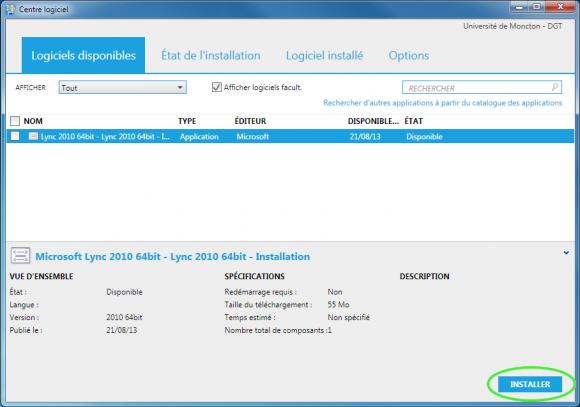Select the Lync 2010 64bit name cell
Viewport: 580px width, 407px height.
click(105, 137)
